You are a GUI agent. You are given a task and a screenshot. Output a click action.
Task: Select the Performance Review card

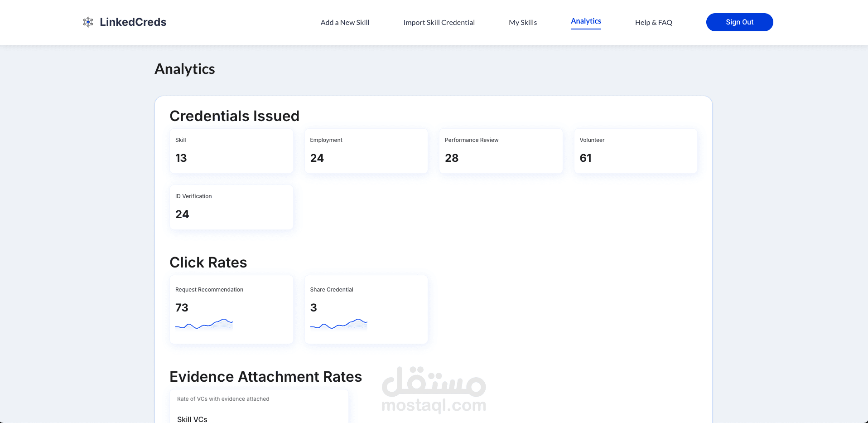pos(501,151)
